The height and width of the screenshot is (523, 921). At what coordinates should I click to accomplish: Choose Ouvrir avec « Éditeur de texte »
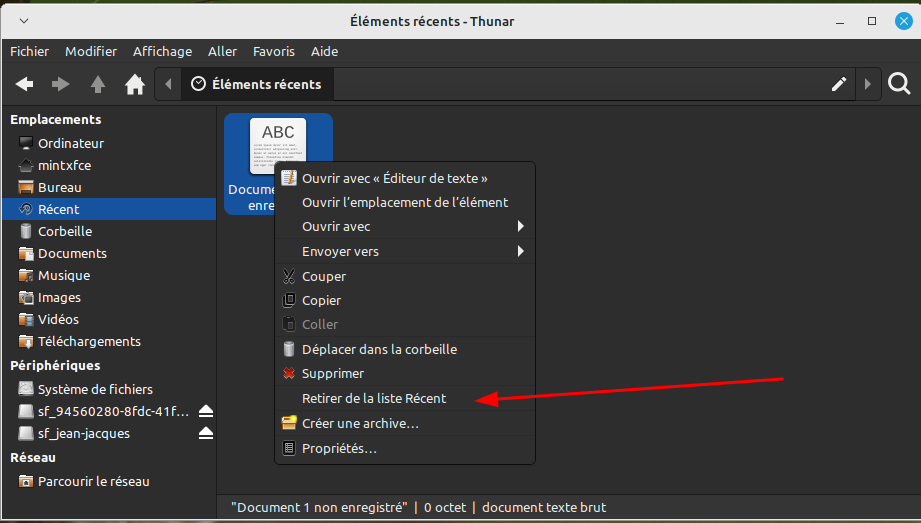405,178
